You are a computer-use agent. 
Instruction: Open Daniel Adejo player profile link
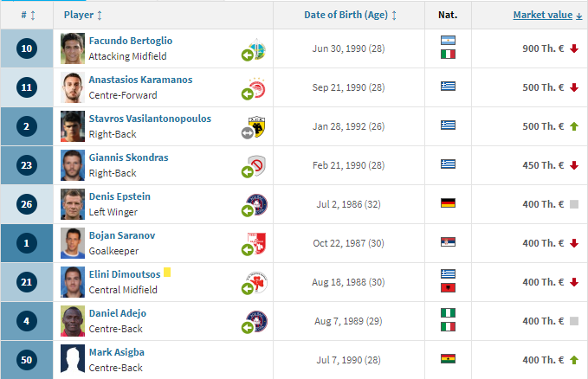click(x=118, y=313)
